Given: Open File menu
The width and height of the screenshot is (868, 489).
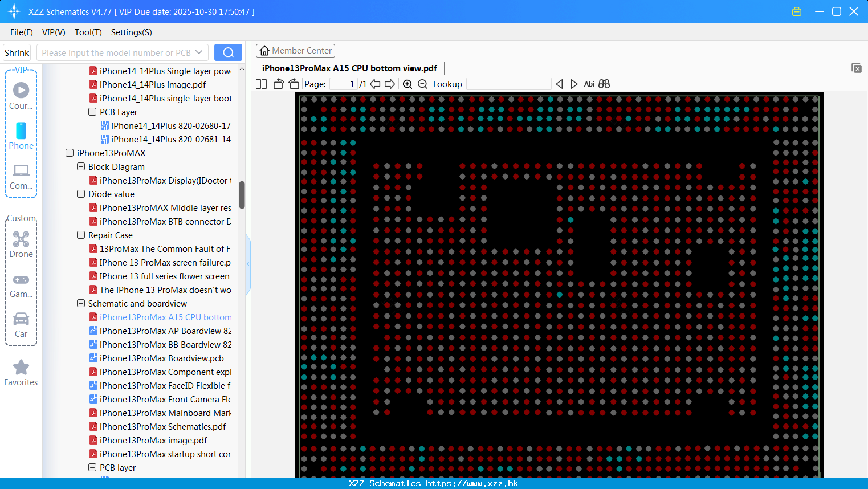Looking at the screenshot, I should (22, 32).
